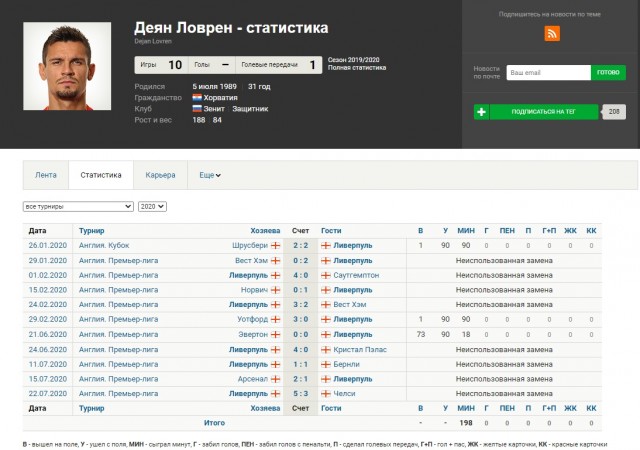Viewport: 640px width, 450px height.
Task: Click date 21.06.2020 link
Action: [x=48, y=334]
